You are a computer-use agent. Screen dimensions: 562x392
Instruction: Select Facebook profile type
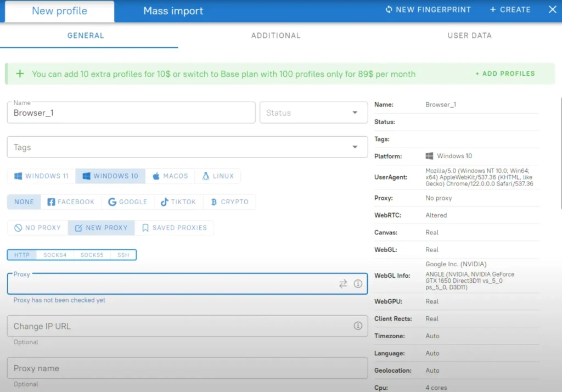[71, 202]
